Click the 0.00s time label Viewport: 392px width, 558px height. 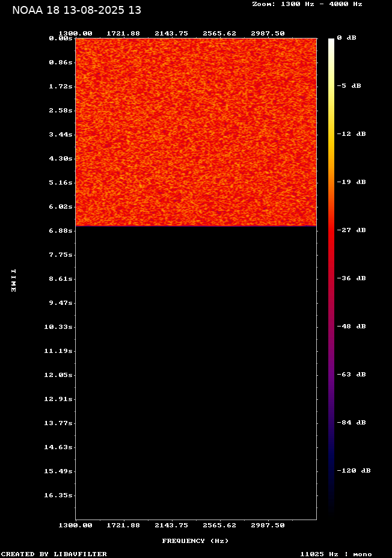[x=61, y=38]
